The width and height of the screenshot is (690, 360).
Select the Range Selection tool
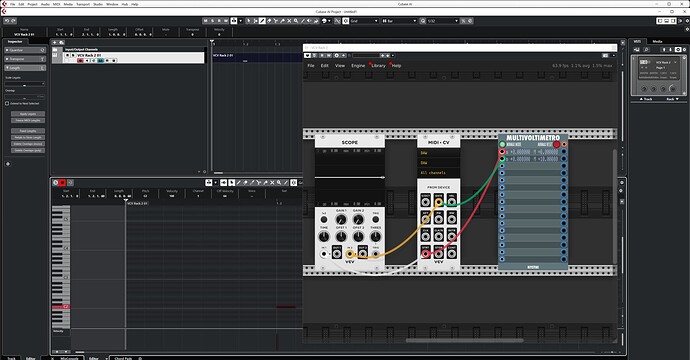[255, 21]
